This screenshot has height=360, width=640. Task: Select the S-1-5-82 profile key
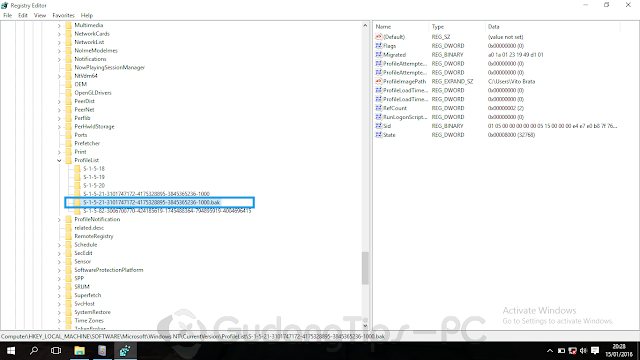coord(167,211)
